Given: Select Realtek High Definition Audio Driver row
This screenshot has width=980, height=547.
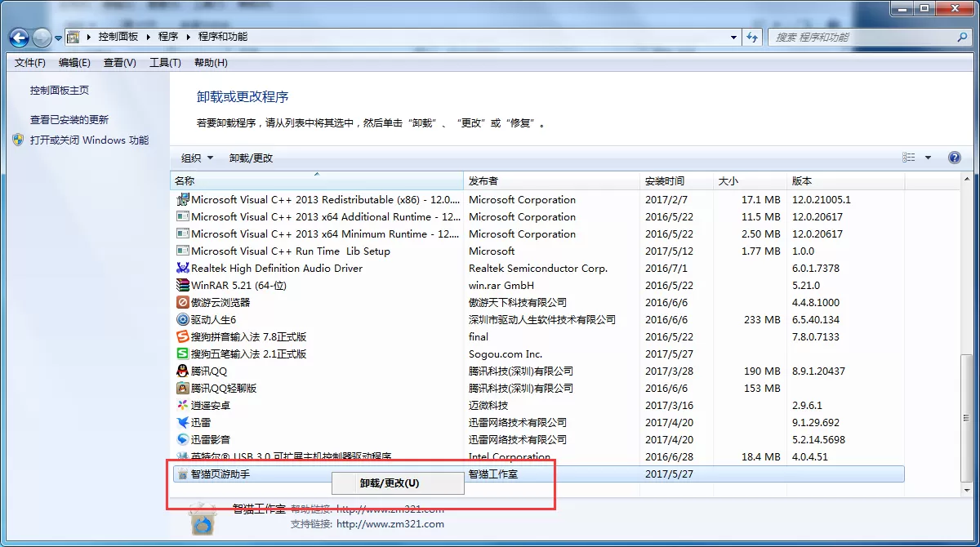Looking at the screenshot, I should pos(539,268).
